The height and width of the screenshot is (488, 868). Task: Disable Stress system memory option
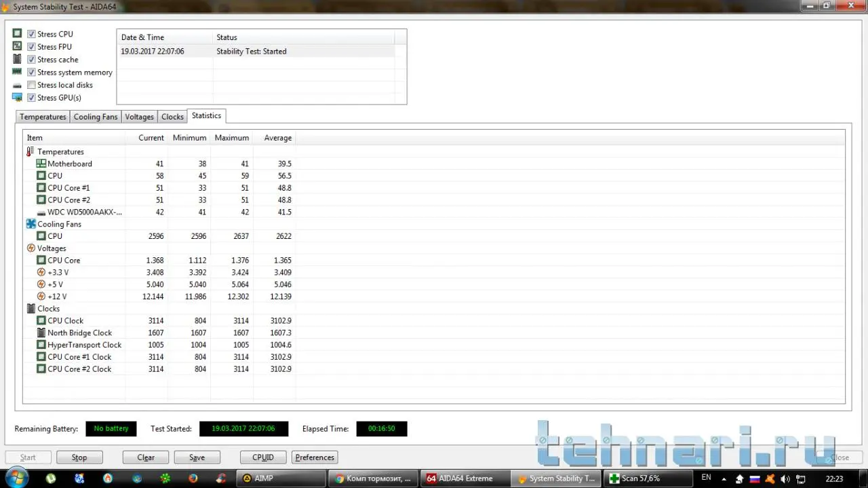point(31,72)
